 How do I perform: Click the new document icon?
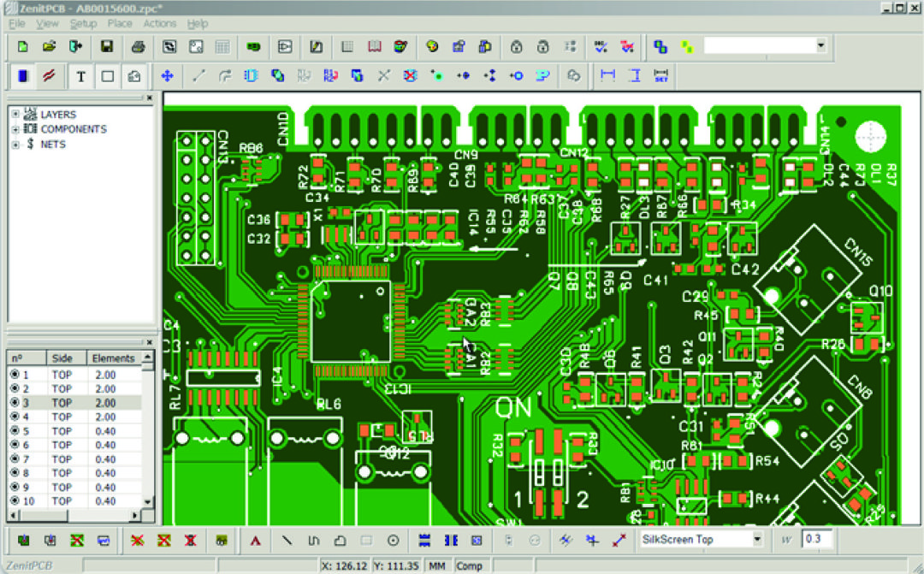tap(23, 46)
